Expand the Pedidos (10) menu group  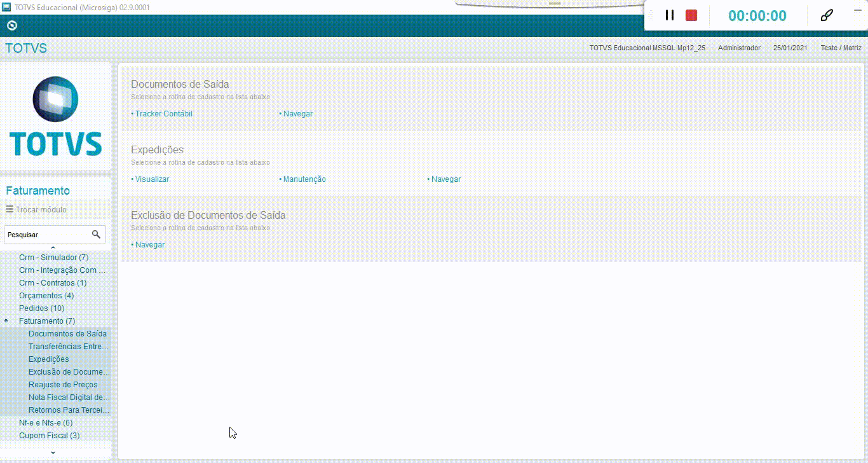[x=41, y=308]
